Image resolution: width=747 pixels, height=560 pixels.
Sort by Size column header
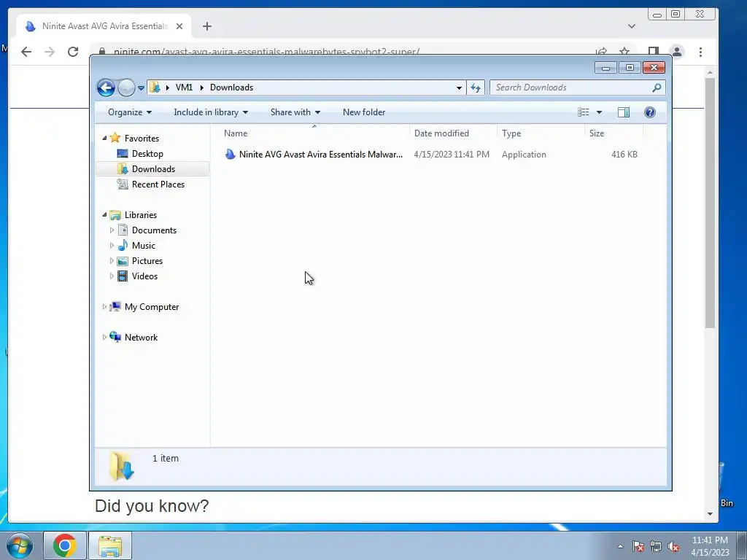tap(614, 133)
